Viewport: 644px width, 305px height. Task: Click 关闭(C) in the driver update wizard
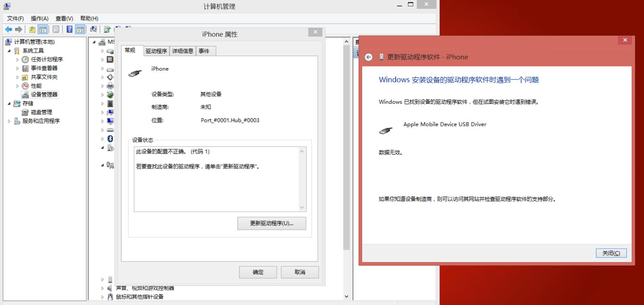click(x=611, y=253)
